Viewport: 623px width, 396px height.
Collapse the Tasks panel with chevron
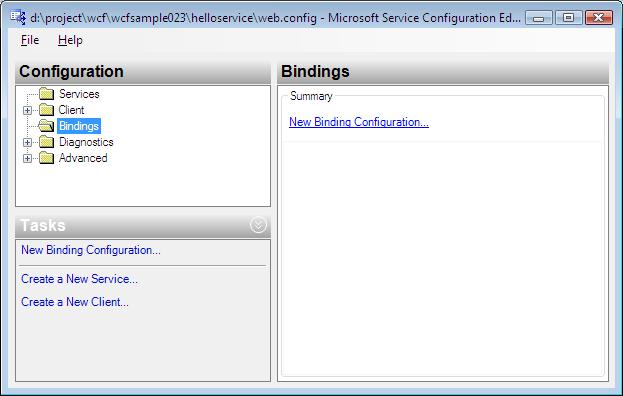(x=258, y=225)
